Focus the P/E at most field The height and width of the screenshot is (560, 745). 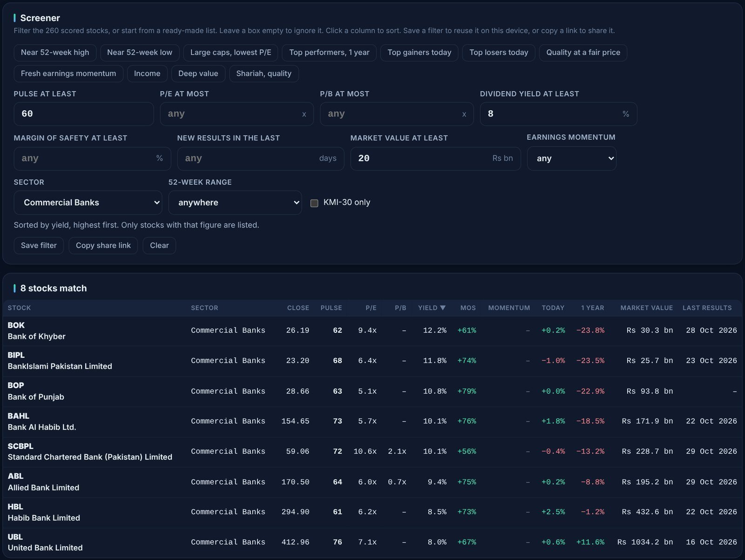pyautogui.click(x=237, y=114)
